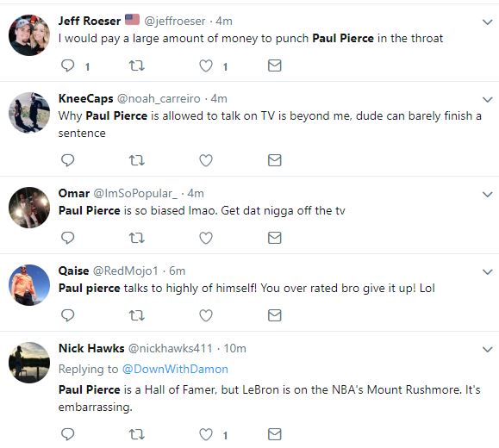Screen dimensions: 499x448
Task: Like the KneeCaps tweet
Action: 206,160
